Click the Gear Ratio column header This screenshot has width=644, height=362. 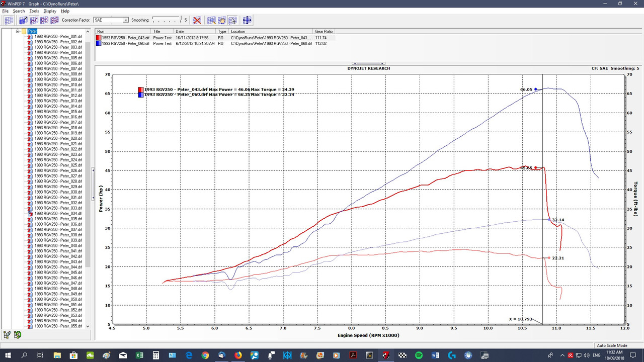click(324, 31)
